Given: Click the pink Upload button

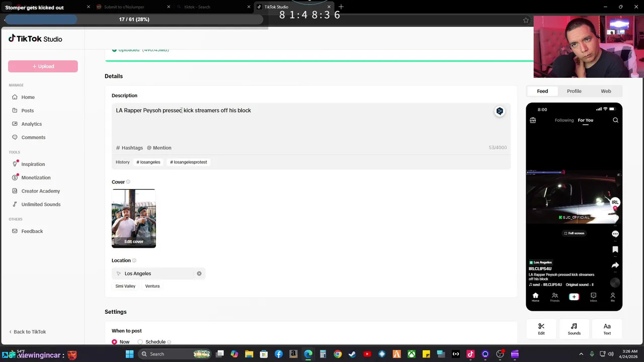Looking at the screenshot, I should (43, 66).
